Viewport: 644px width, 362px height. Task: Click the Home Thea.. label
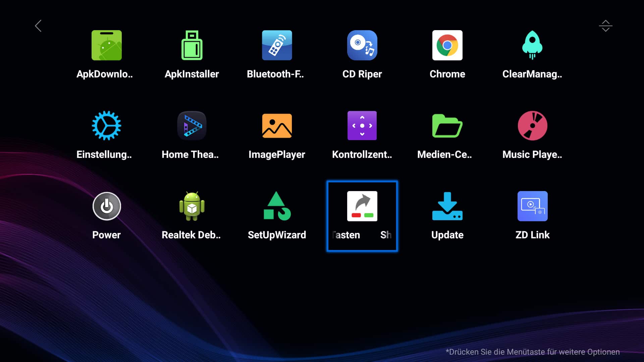click(x=190, y=155)
